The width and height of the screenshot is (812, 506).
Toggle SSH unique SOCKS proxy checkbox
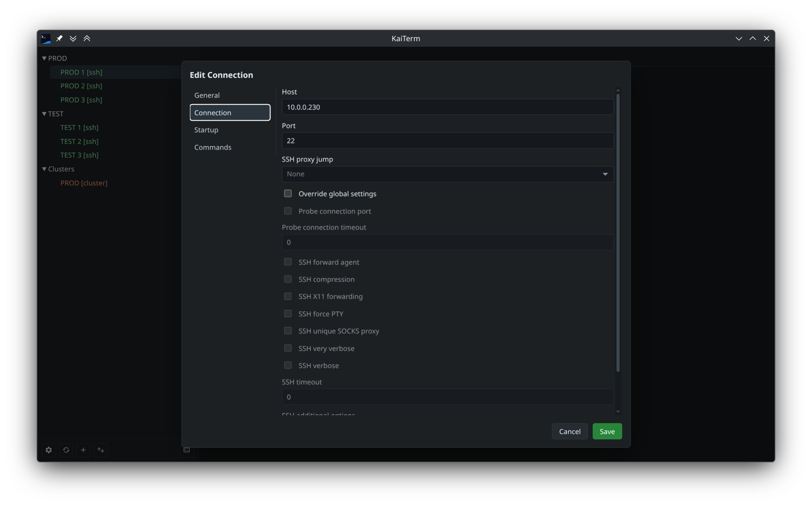(288, 330)
